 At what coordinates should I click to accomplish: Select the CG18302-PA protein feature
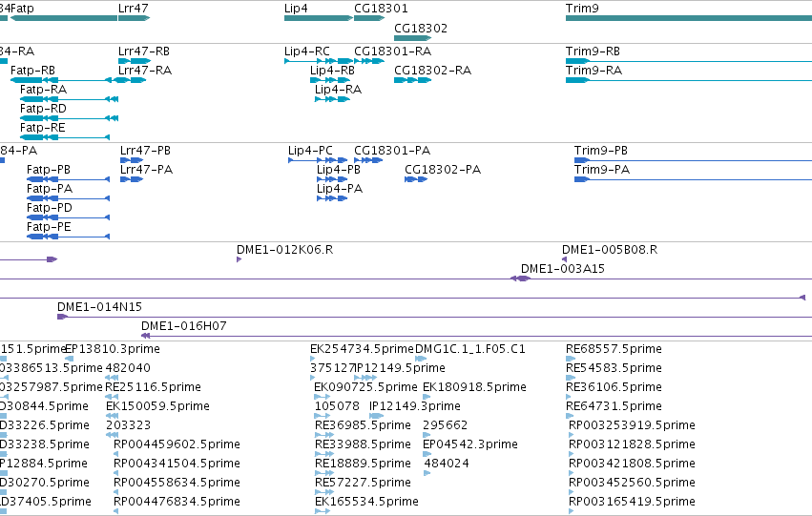click(x=416, y=179)
